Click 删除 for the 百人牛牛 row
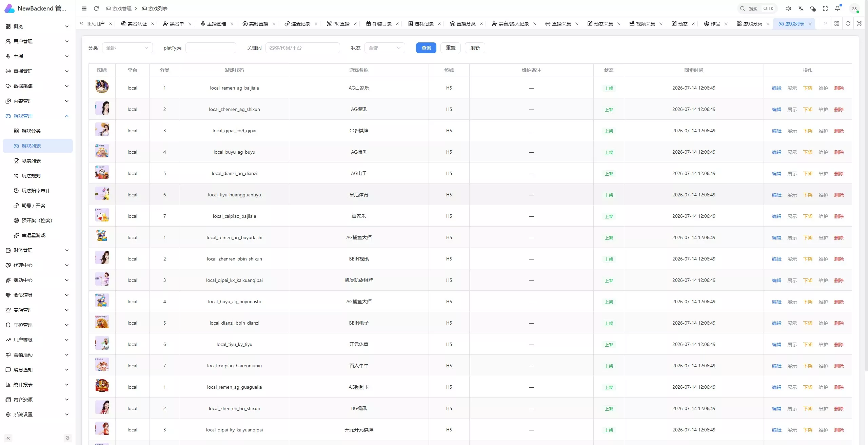The height and width of the screenshot is (445, 868). 839,366
